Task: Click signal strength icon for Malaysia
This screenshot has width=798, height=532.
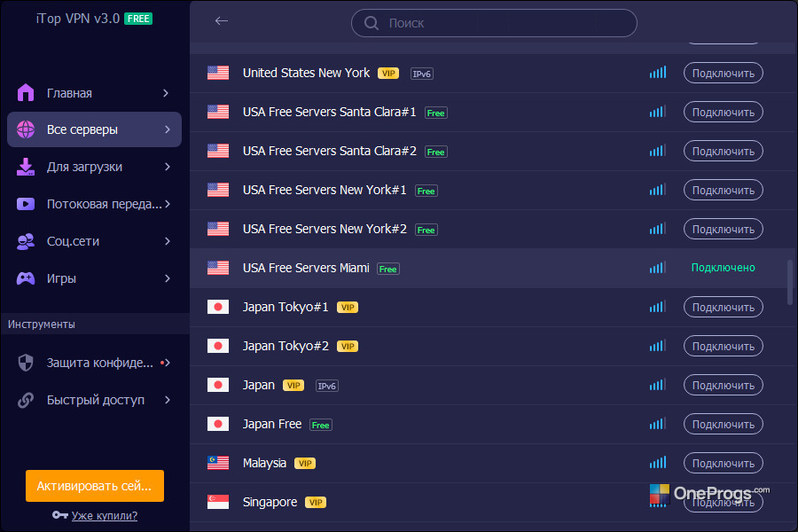Action: tap(658, 462)
